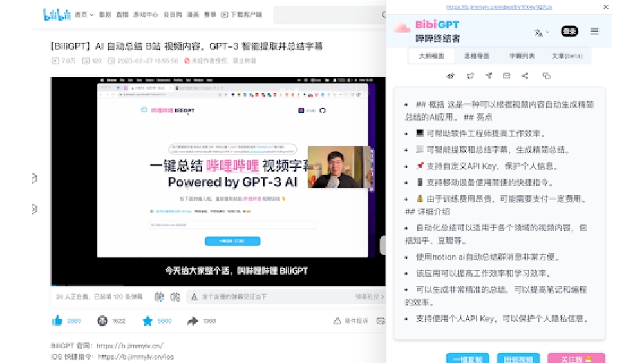Click lower circular icon at left edge
This screenshot has height=363, width=644.
coord(35,210)
